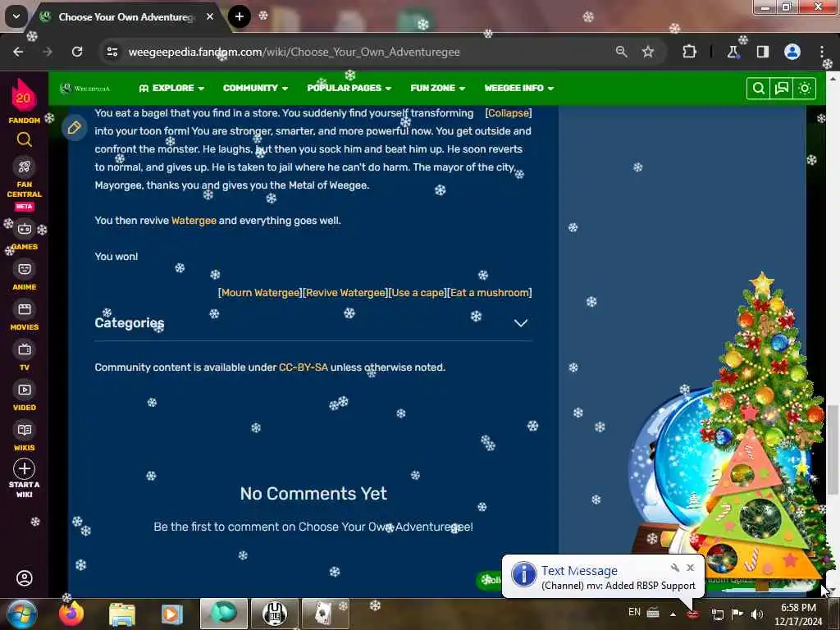Open the Anime sidebar icon

point(24,269)
